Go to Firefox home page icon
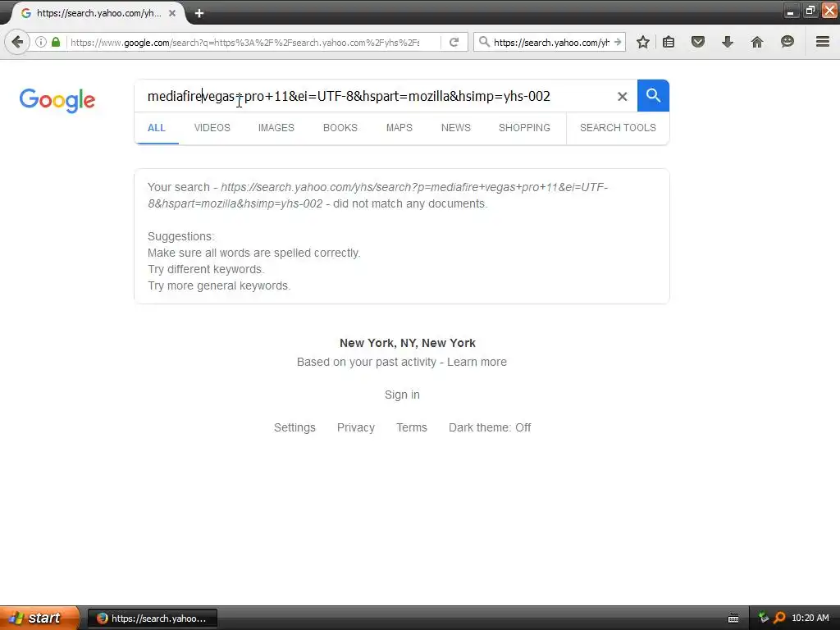This screenshot has width=840, height=630. coord(757,42)
